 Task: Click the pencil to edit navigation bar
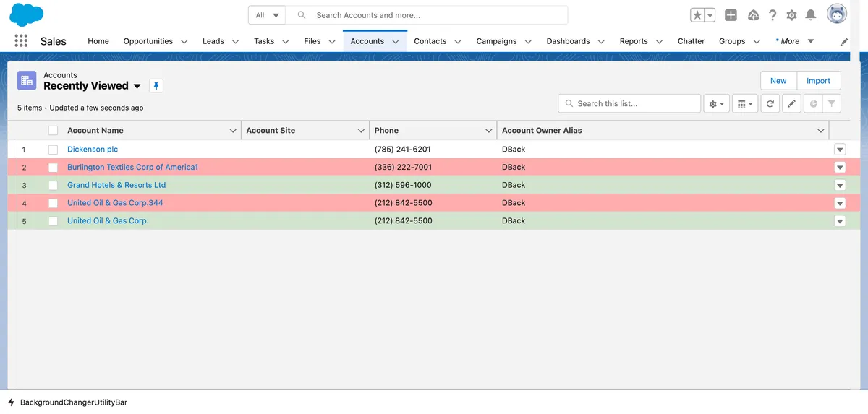point(844,42)
